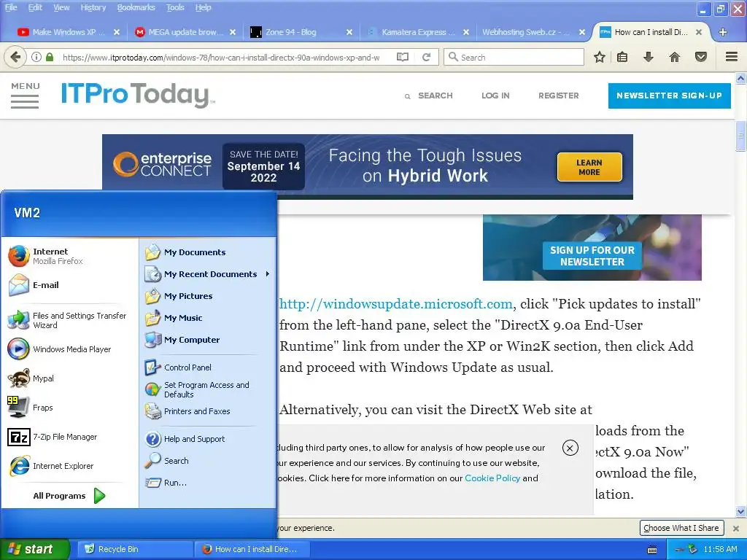This screenshot has width=747, height=560.
Task: Click Choose What I Share button
Action: 681,528
